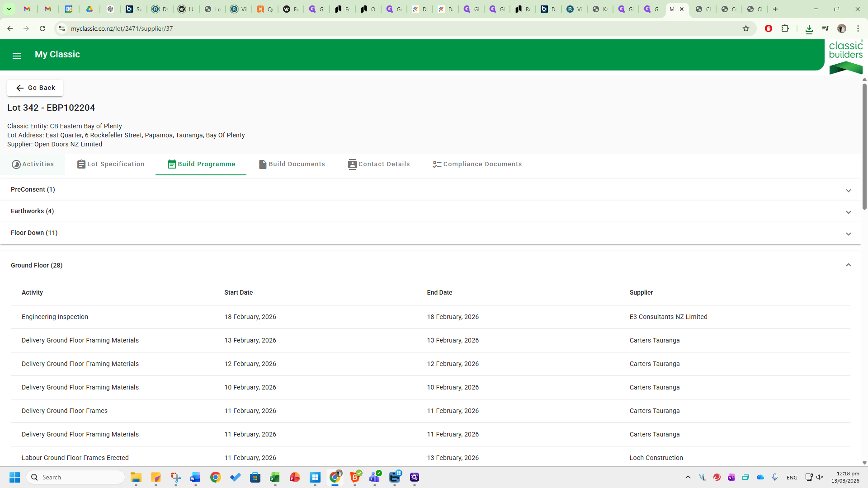
Task: View site information icon in address bar
Action: point(62,28)
